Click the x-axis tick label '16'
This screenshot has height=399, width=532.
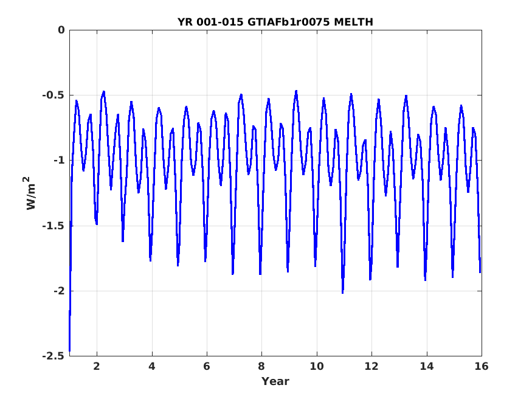[x=482, y=366]
